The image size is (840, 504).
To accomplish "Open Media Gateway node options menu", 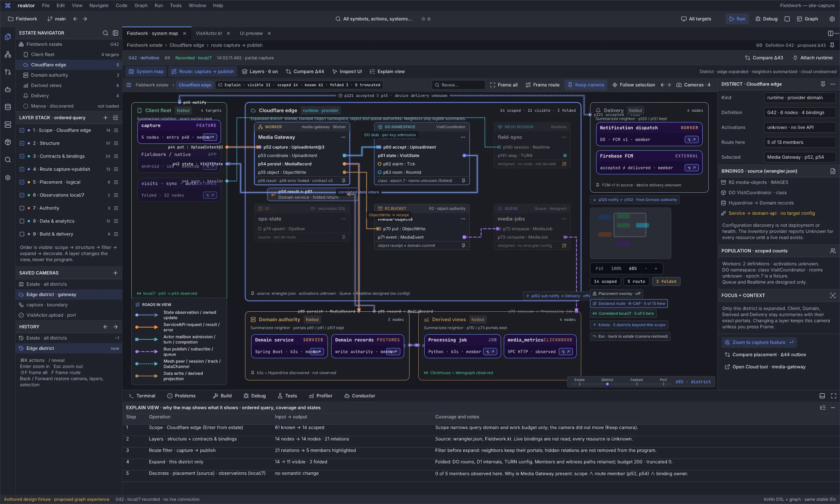I will 343,137.
